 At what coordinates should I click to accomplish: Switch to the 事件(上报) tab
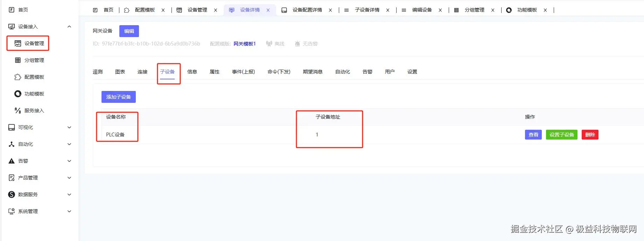pyautogui.click(x=244, y=72)
